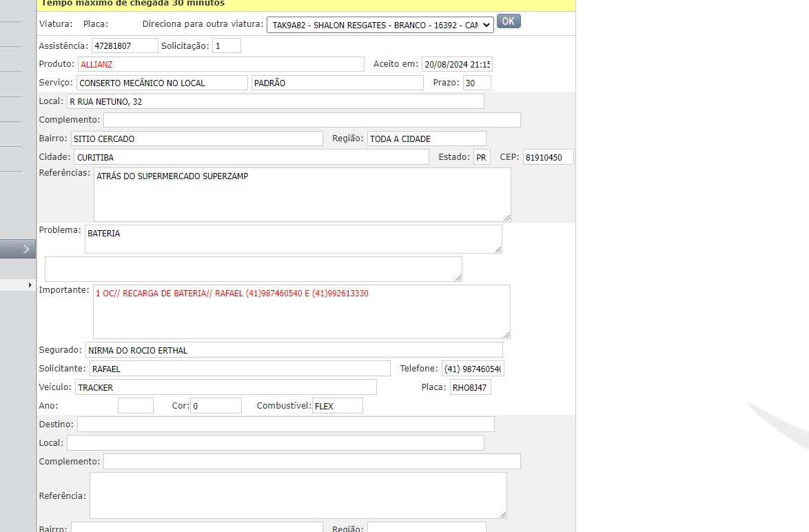Click the OK button beside viatura dropdown
Screen dimensions: 809x532
tap(508, 21)
